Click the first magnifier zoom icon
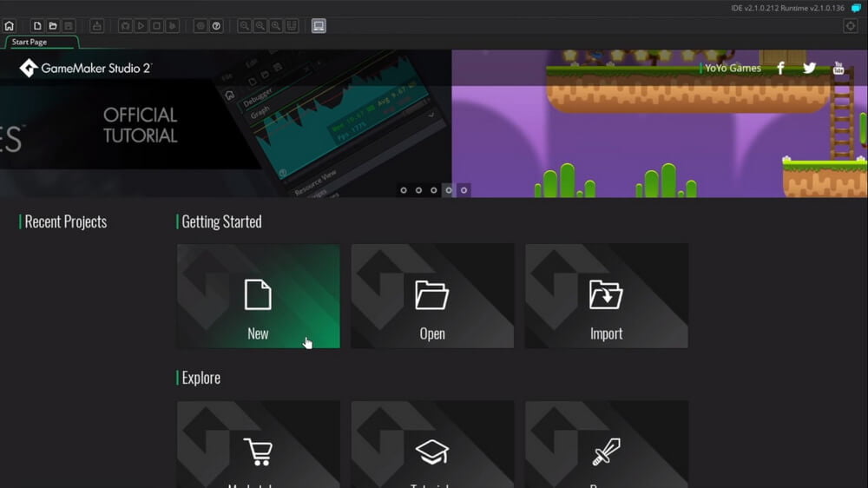The image size is (868, 488). tap(244, 26)
